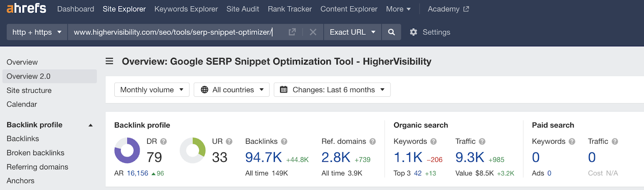Open Calendar in sidebar
The width and height of the screenshot is (644, 190).
22,104
